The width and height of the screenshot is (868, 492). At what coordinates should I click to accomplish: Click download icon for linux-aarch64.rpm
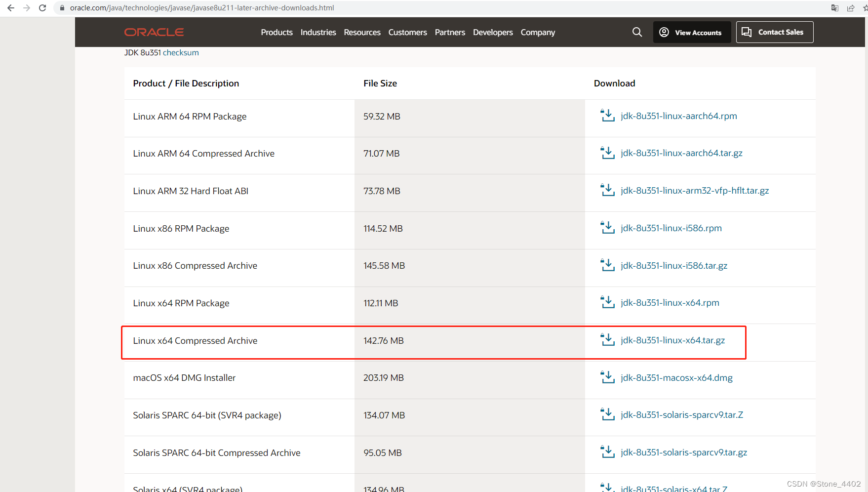point(607,116)
